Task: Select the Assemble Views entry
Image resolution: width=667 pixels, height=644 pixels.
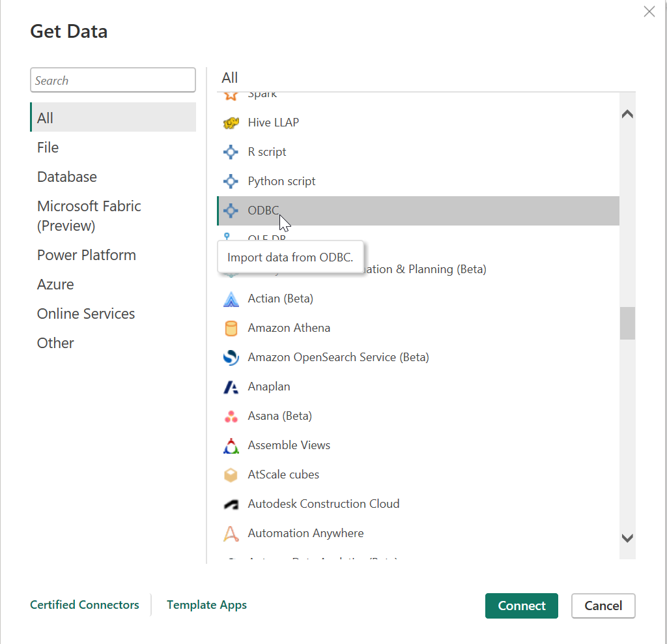Action: pyautogui.click(x=418, y=446)
